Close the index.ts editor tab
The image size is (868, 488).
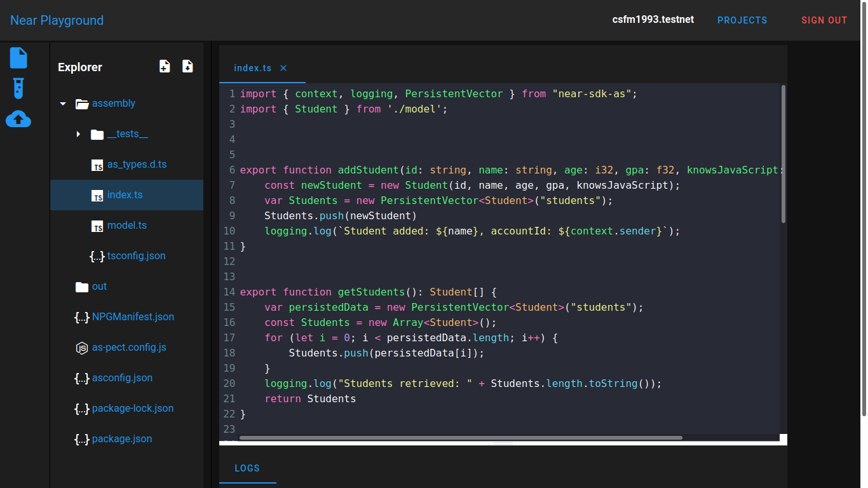pos(283,68)
